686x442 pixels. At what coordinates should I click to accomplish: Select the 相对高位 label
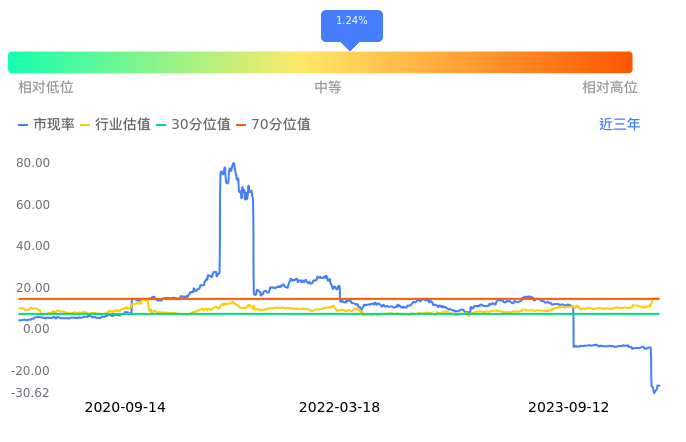tap(609, 88)
